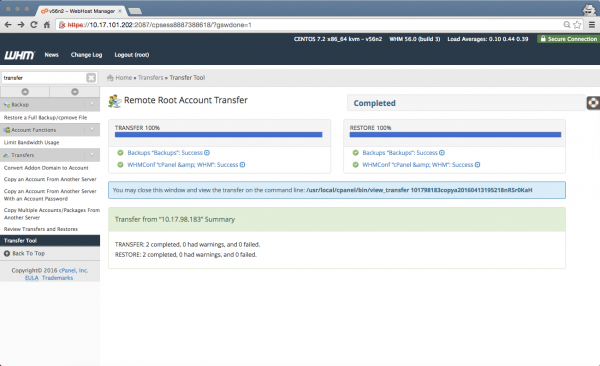The image size is (600, 366).
Task: Open the Chrome hamburger menu
Action: (x=592, y=25)
